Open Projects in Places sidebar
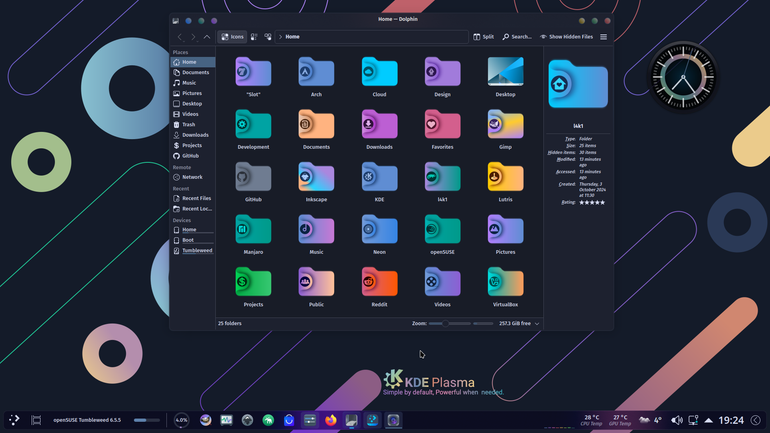This screenshot has width=770, height=433. 192,145
